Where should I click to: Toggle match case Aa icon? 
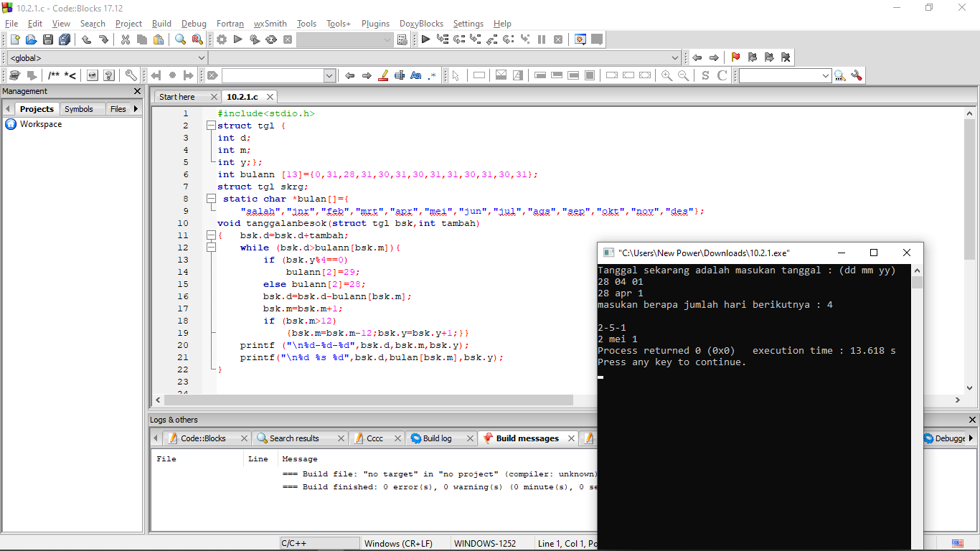pos(416,75)
